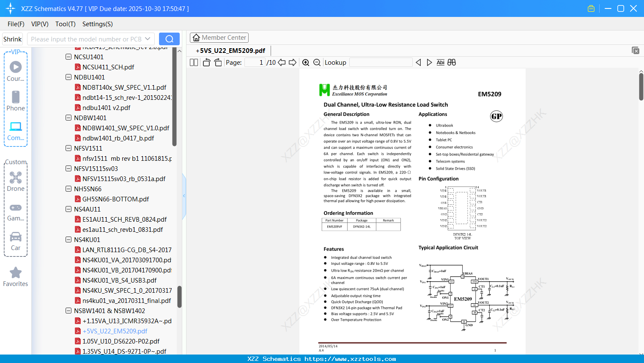Collapse the NFSV1511 folder
Image resolution: width=644 pixels, height=363 pixels.
pos(69,148)
